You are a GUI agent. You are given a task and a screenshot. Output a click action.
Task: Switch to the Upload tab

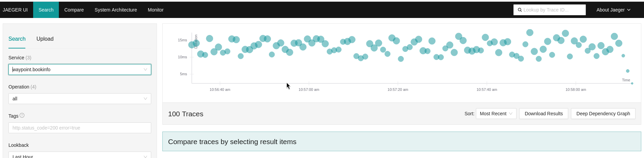click(x=45, y=39)
